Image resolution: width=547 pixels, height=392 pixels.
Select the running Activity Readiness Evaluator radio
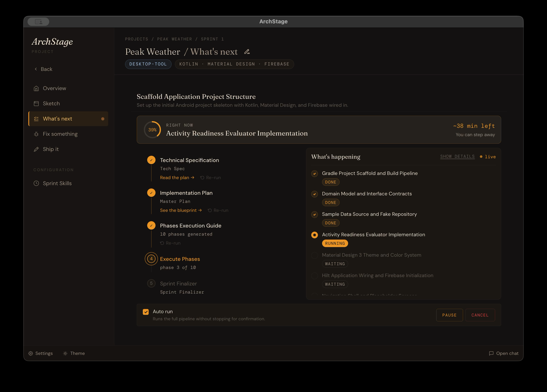[315, 235]
